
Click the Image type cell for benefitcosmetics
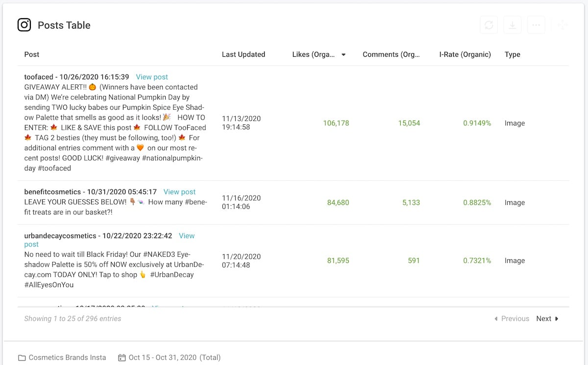click(x=514, y=203)
